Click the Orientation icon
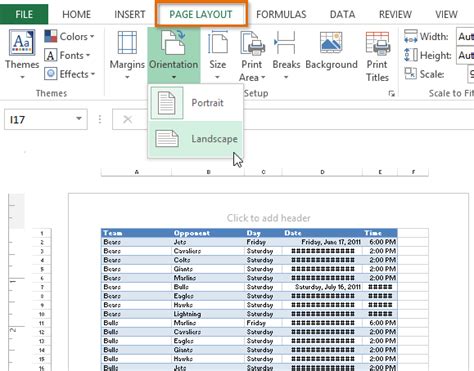474x371 pixels. [x=173, y=42]
